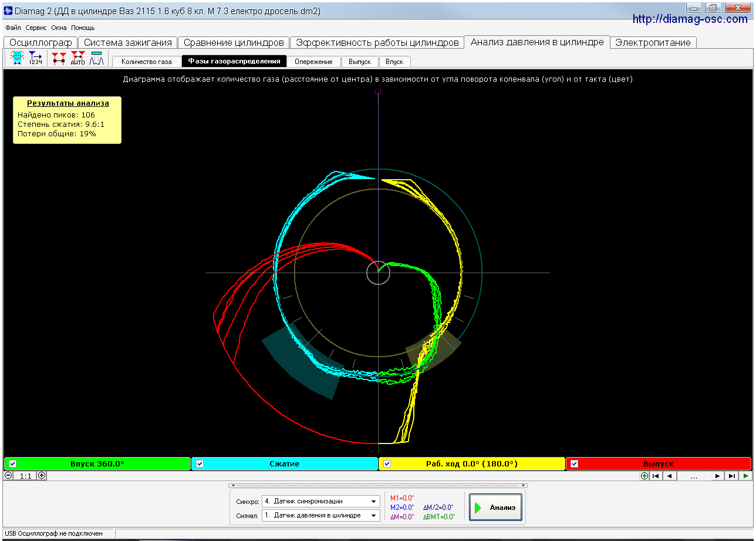The height and width of the screenshot is (541, 756).
Task: Select the Фазы газораспределения subtab
Action: [x=234, y=61]
